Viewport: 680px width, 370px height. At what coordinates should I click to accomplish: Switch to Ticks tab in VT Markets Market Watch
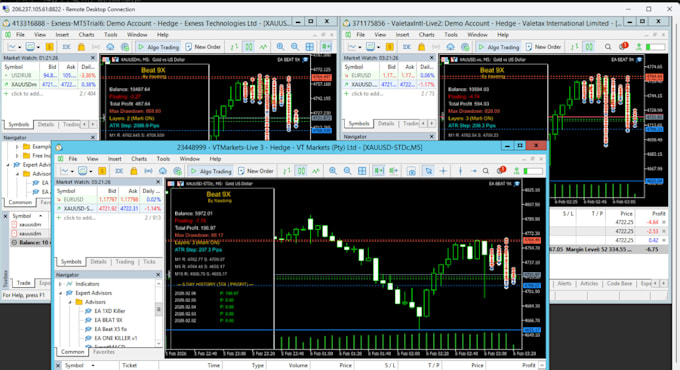point(149,262)
